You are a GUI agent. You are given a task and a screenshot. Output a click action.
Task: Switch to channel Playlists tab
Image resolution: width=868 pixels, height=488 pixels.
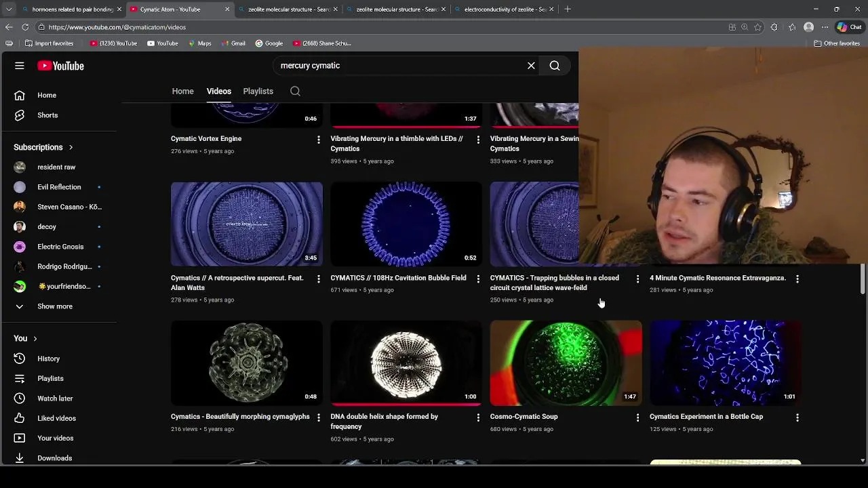(x=258, y=91)
